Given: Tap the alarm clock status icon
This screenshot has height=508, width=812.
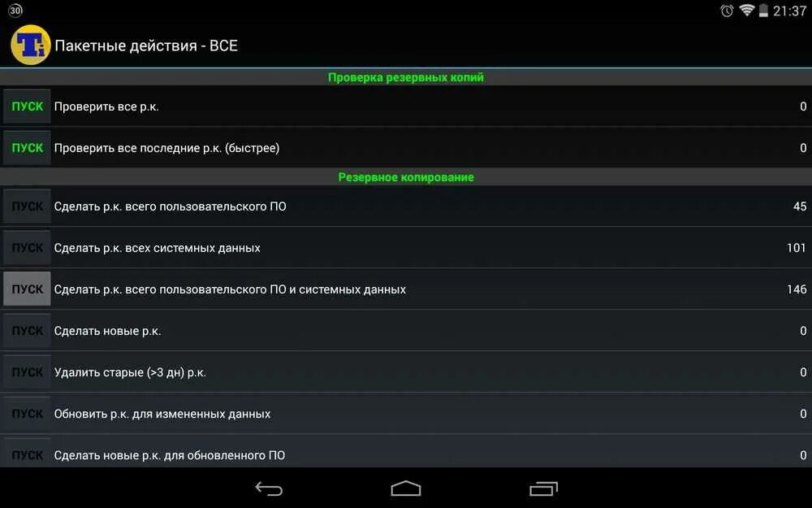Looking at the screenshot, I should [x=727, y=11].
